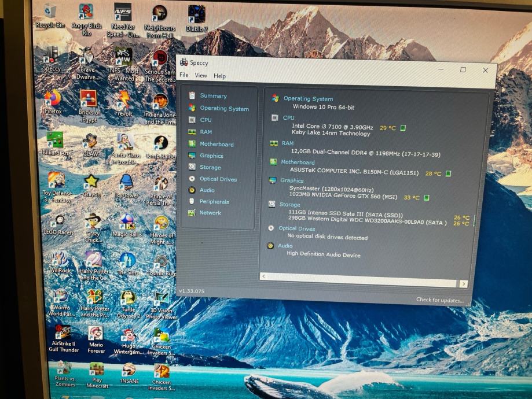Select Billiard Art desktop icon
The height and width of the screenshot is (399, 532).
click(x=56, y=143)
